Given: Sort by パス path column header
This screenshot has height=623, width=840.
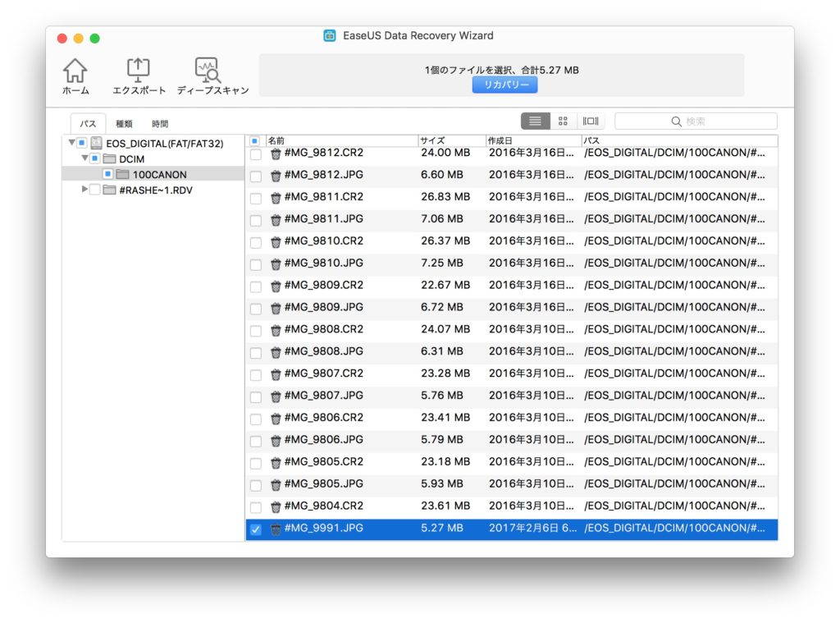Looking at the screenshot, I should click(679, 140).
